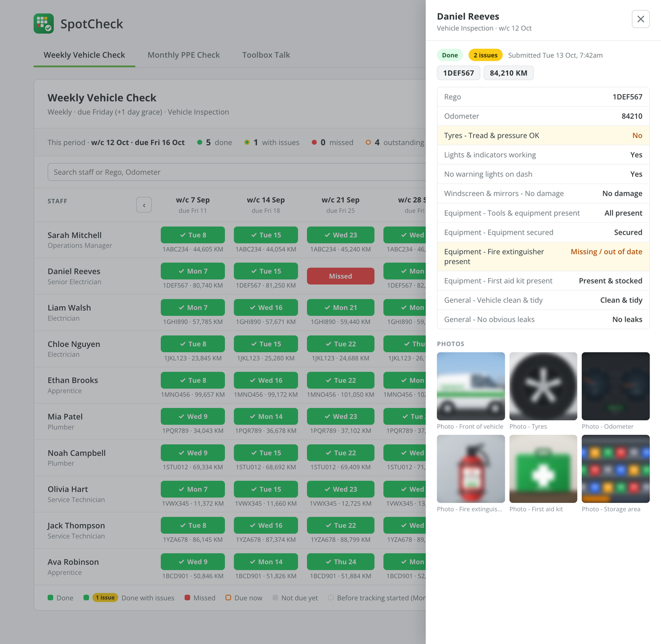The height and width of the screenshot is (644, 661).
Task: Click the 84,210 KM odometer chip
Action: 508,73
